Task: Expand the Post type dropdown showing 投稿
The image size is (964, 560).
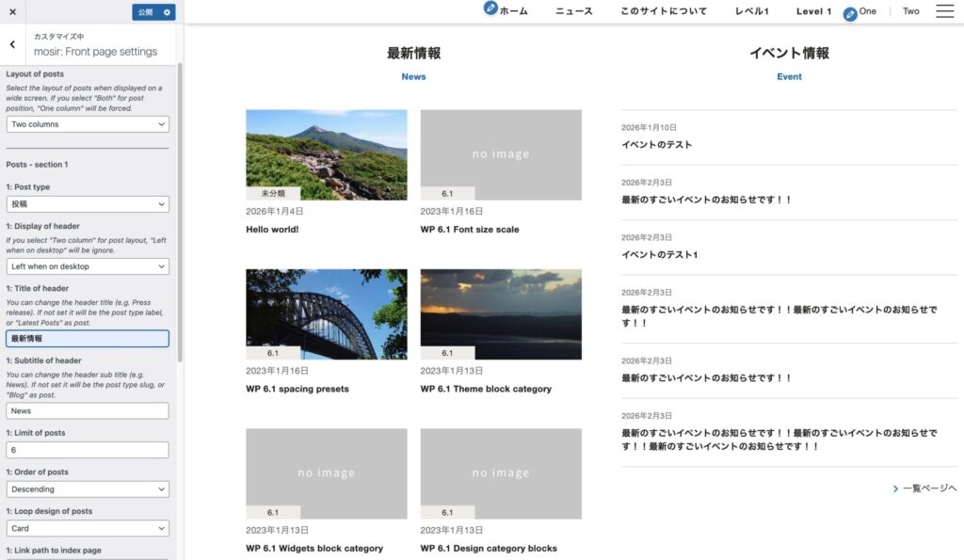Action: pos(88,204)
